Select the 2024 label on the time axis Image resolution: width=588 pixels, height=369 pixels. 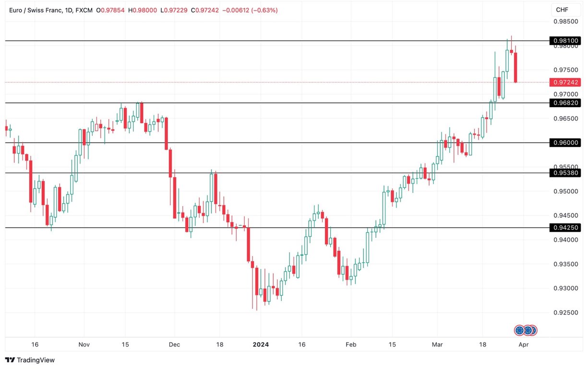click(x=261, y=344)
